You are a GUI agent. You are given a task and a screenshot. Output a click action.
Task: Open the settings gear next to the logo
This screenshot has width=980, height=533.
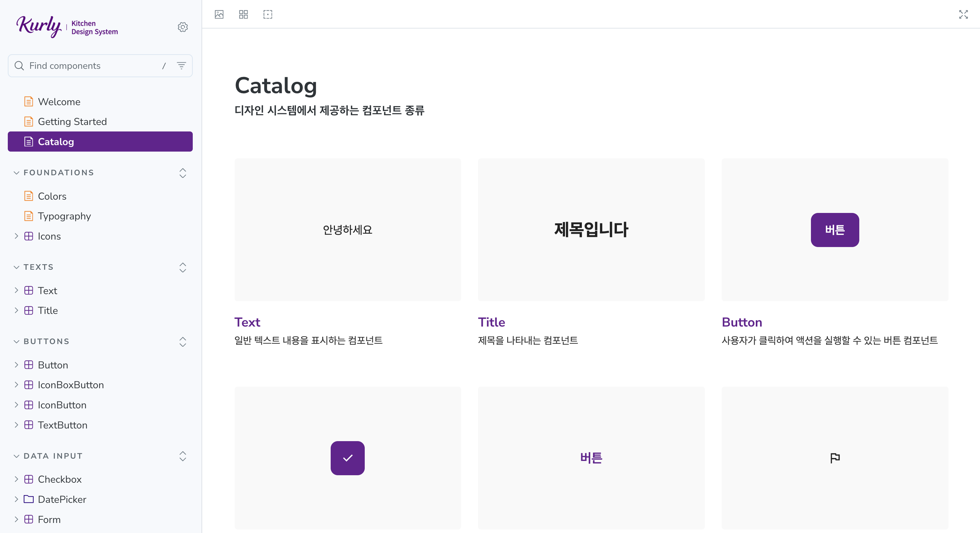(183, 27)
